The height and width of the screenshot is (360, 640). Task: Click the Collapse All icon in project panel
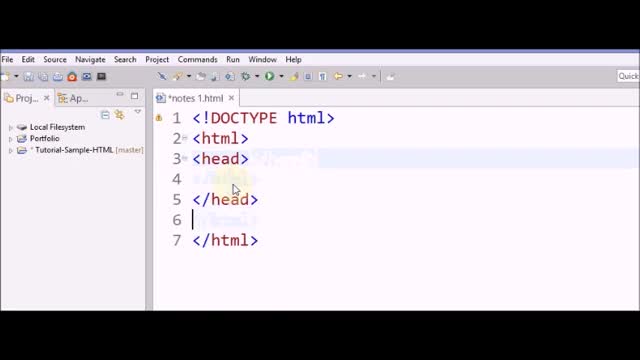(105, 115)
